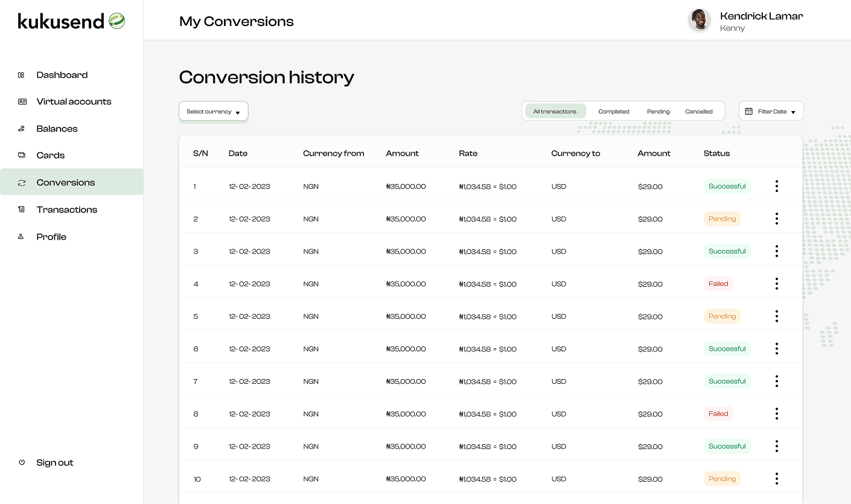Open the Select currency dropdown
Image resolution: width=851 pixels, height=504 pixels.
(x=213, y=111)
